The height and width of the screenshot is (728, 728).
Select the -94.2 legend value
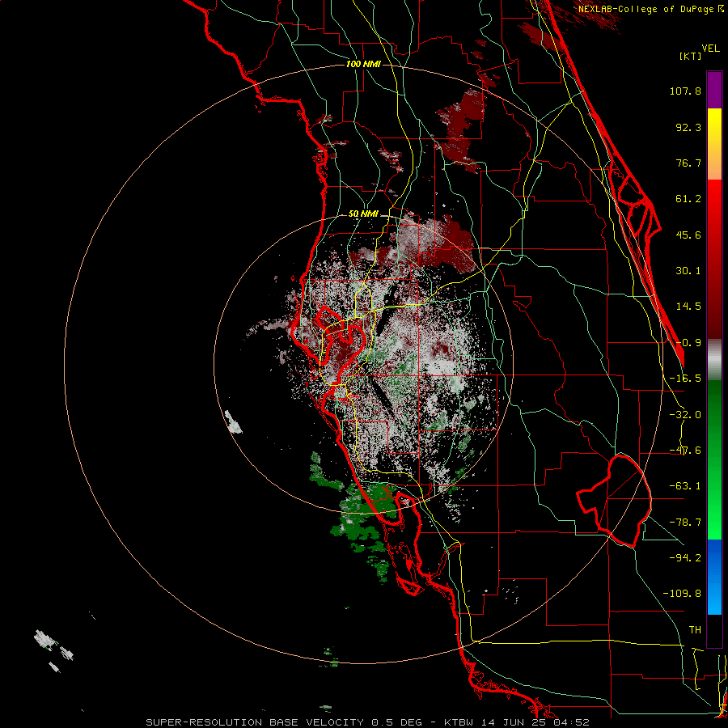(685, 557)
